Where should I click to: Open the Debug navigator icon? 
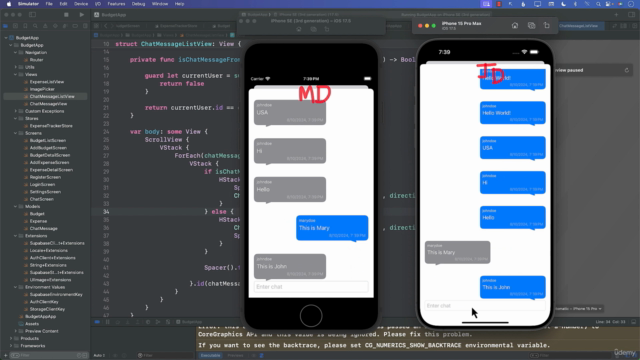pyautogui.click(x=65, y=26)
